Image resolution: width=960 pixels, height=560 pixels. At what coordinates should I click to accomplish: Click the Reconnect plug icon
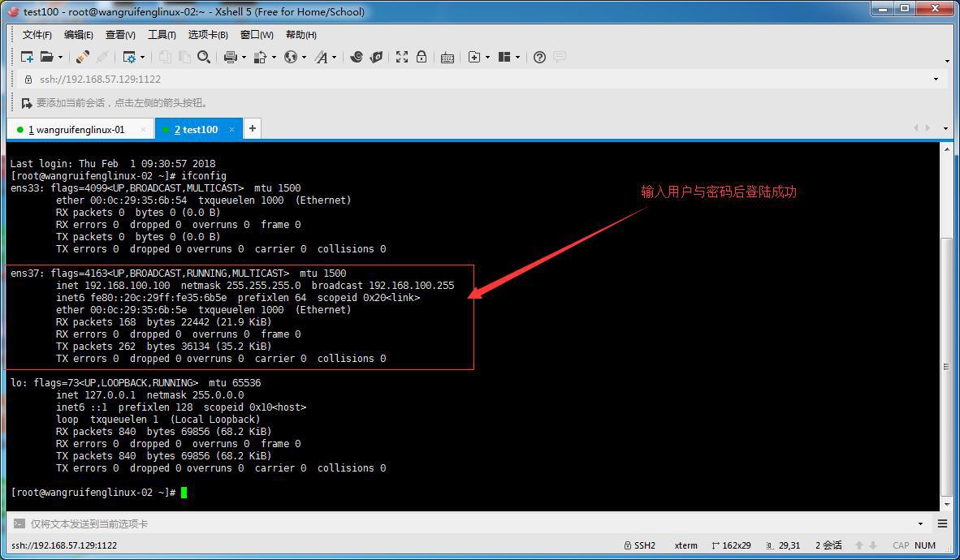[83, 57]
